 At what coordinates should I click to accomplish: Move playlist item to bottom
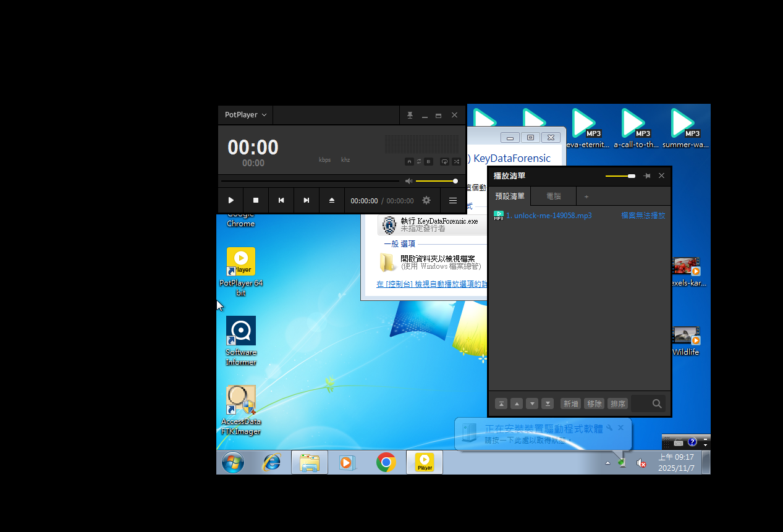pos(548,403)
